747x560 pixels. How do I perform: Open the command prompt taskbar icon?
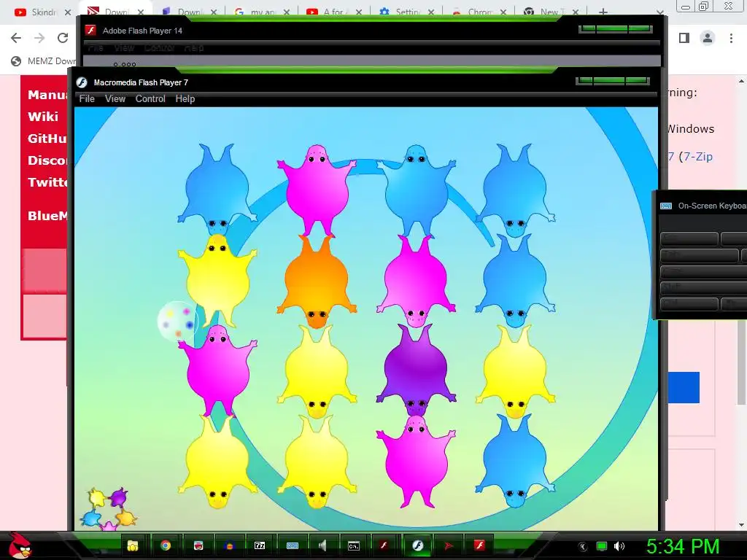(354, 545)
